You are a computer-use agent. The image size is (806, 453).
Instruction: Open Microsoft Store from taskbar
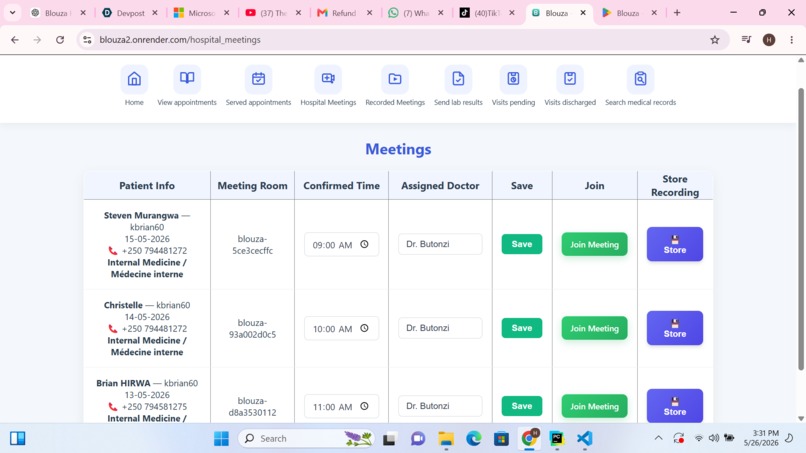pos(501,439)
